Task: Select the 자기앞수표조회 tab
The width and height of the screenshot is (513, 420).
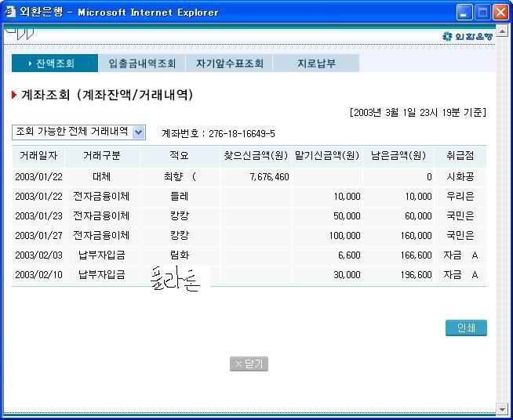Action: click(x=229, y=63)
